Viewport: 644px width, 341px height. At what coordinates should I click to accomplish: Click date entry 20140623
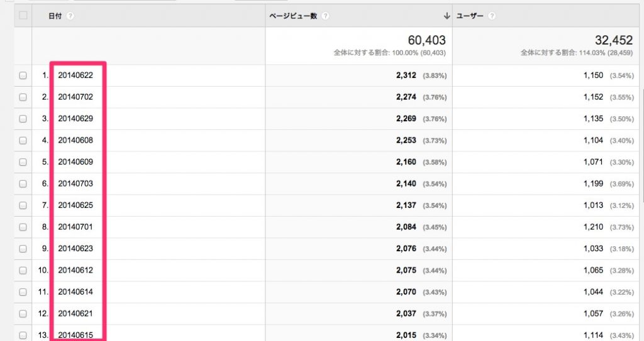point(75,248)
